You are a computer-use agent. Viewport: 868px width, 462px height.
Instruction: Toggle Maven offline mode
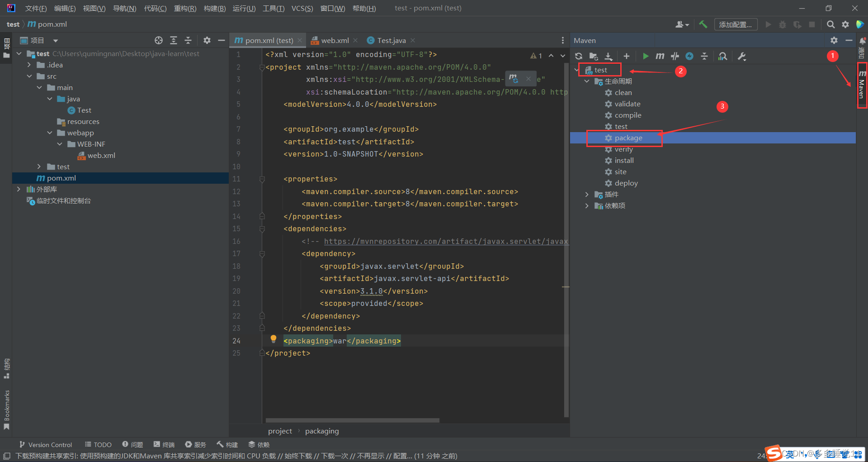tap(675, 56)
